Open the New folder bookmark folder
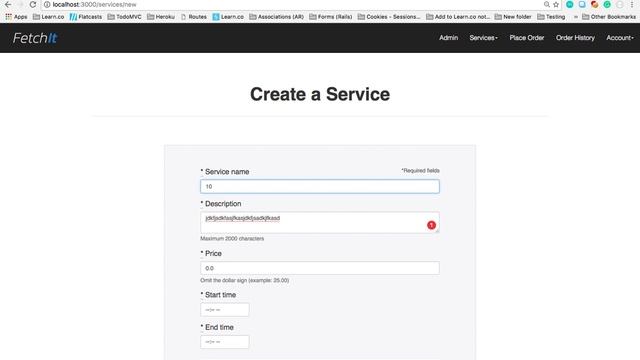The width and height of the screenshot is (640, 360). 513,17
